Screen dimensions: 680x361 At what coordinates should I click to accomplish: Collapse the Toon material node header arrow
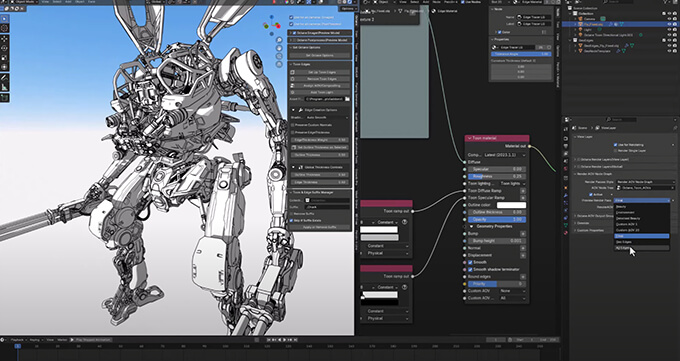[469, 138]
